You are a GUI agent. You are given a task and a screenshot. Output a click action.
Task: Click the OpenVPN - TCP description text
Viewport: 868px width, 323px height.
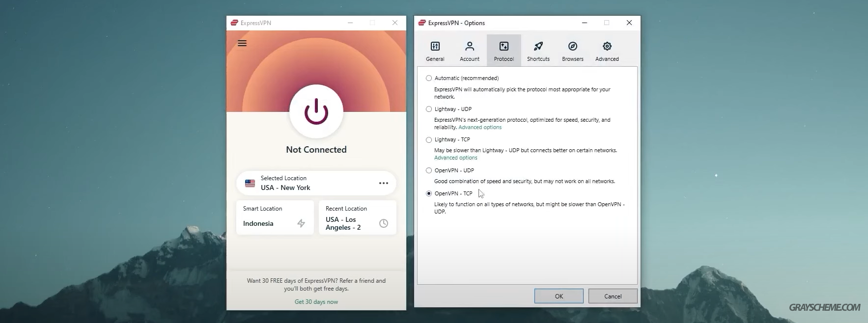pos(530,208)
